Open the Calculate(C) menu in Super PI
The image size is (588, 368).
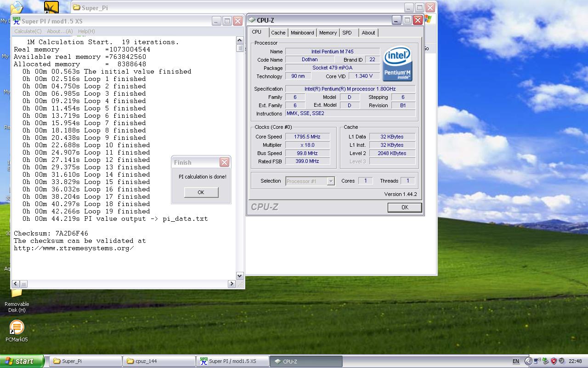click(x=28, y=31)
